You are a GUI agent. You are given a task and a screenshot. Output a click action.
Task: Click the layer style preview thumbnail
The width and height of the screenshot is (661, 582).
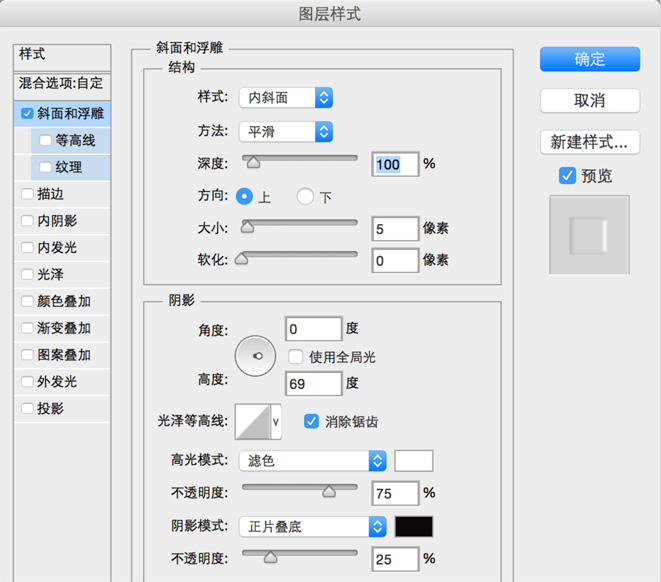tap(588, 235)
